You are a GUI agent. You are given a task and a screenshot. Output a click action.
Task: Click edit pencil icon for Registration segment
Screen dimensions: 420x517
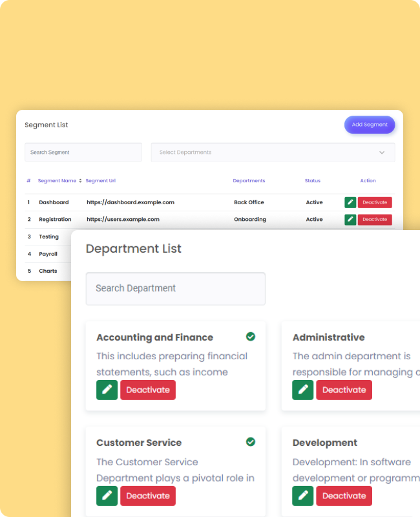[350, 219]
